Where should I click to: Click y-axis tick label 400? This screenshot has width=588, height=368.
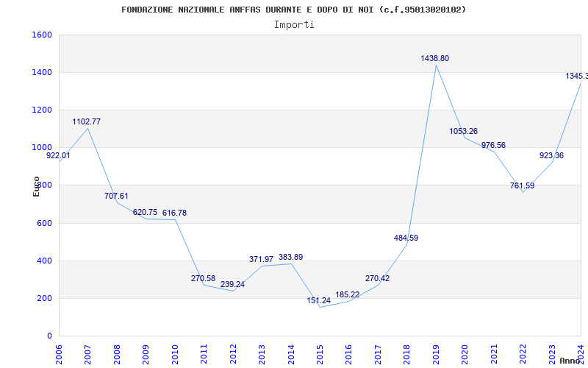click(x=44, y=261)
